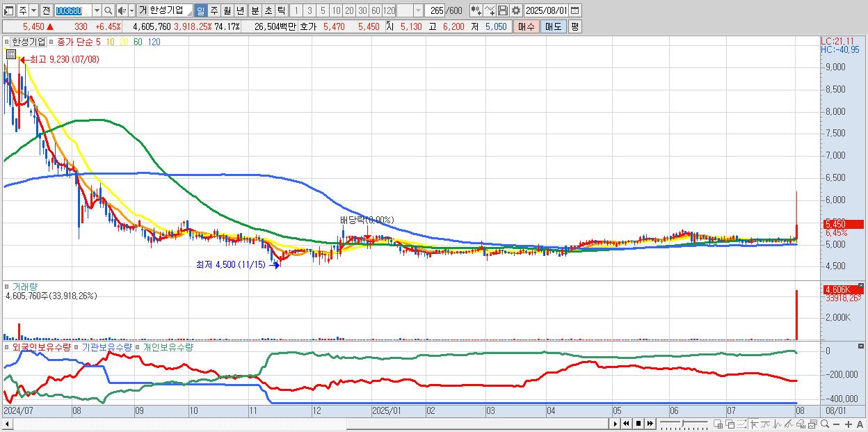Click the fast-forward button in bottom bar
Screen dimensions: 868x432
(x=650, y=424)
